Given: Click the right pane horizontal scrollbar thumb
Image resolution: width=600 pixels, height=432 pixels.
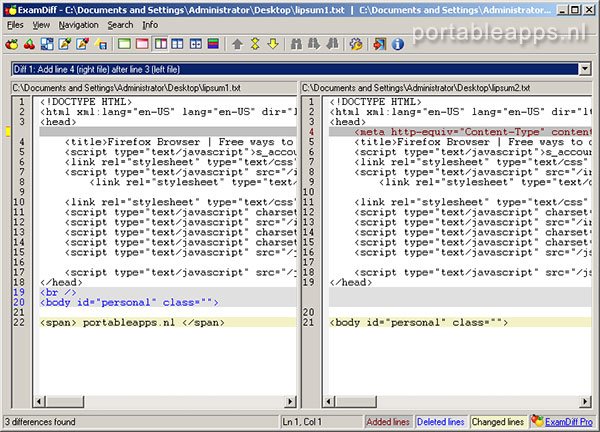Looking at the screenshot, I should (356, 401).
